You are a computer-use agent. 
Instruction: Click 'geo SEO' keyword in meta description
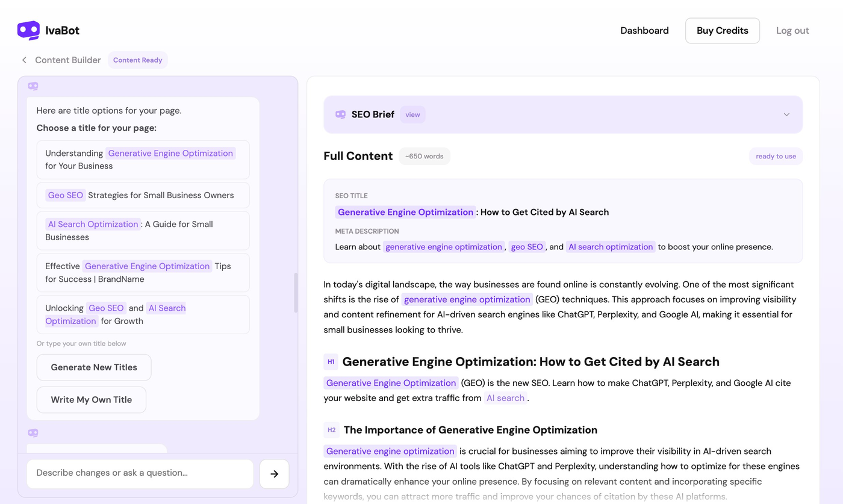(x=527, y=247)
